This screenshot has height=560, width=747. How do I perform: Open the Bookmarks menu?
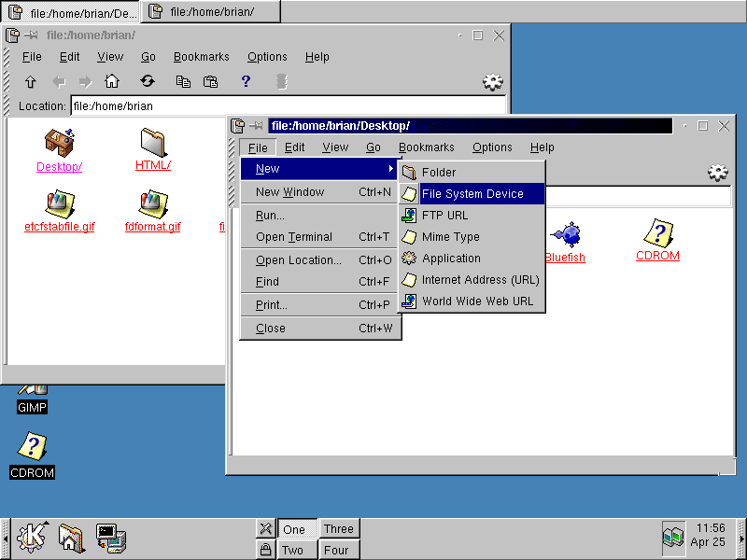(427, 147)
